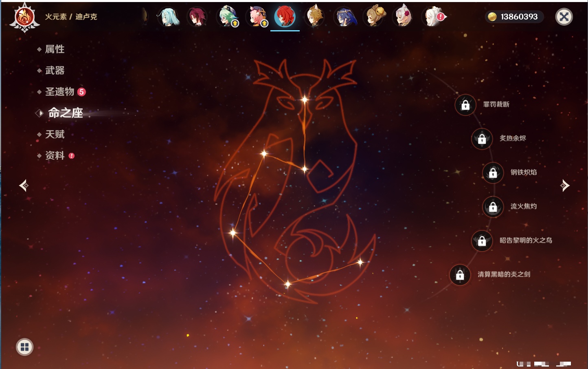The image size is (588, 369).
Task: Click the Mora balance 13860393
Action: (514, 17)
